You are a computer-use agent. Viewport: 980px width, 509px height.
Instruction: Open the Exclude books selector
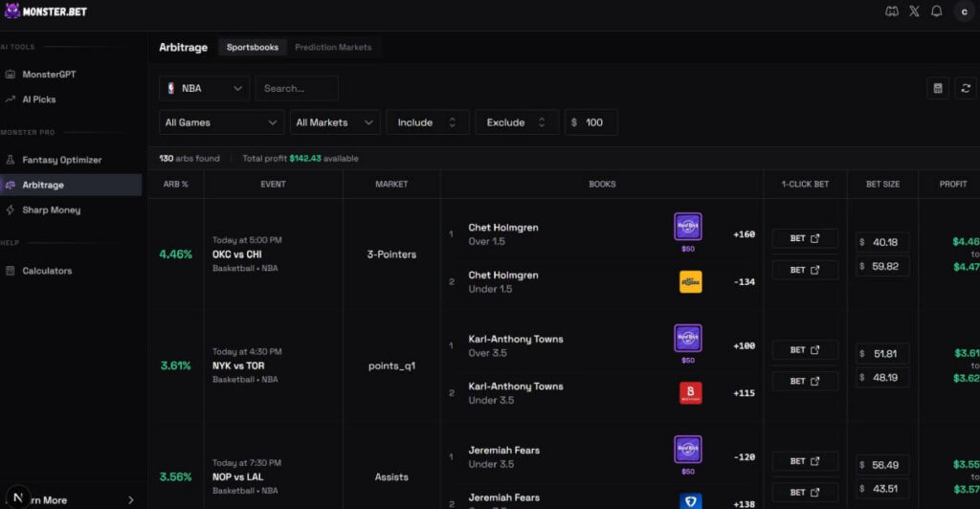click(516, 122)
